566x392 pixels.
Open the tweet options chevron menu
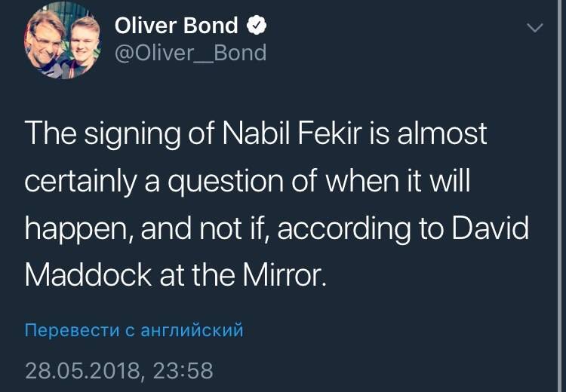534,29
